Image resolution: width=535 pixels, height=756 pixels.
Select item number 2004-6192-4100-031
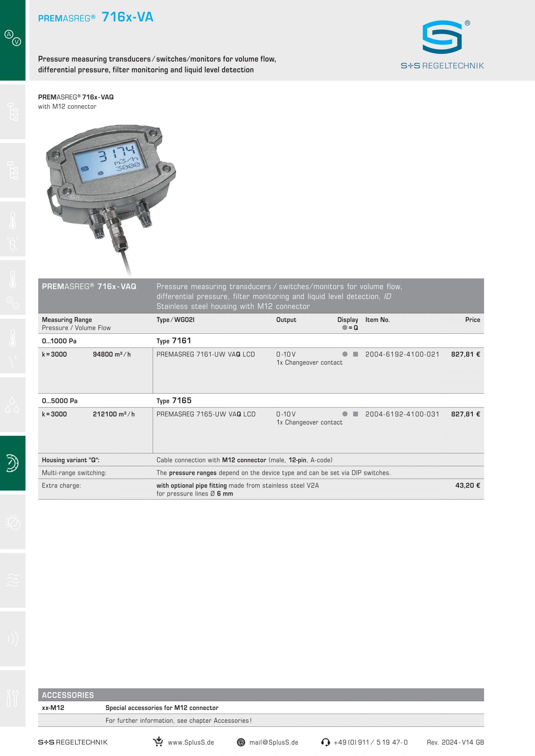402,414
